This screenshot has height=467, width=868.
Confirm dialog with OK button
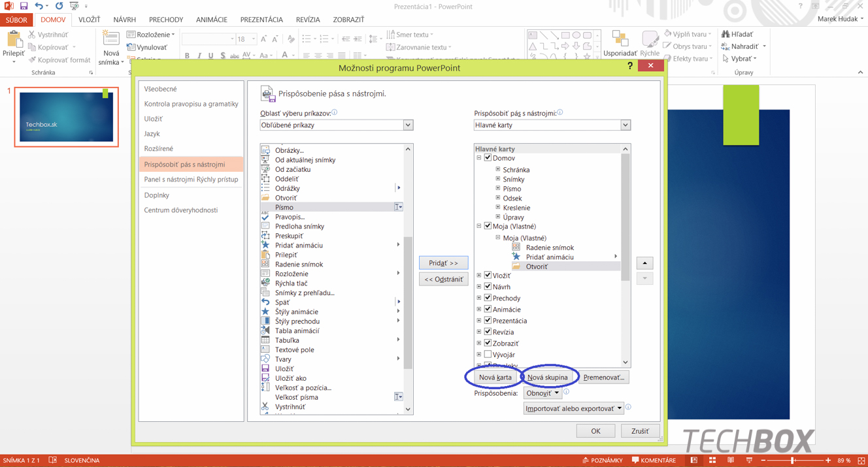coord(595,431)
